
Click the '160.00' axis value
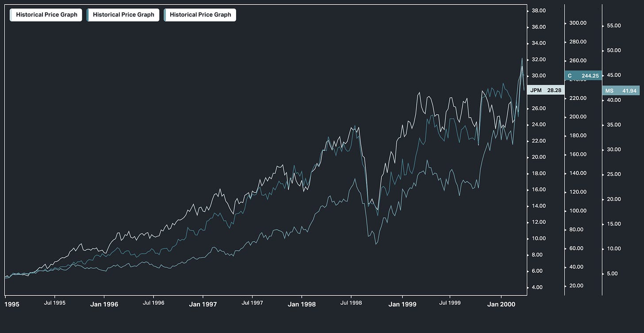click(578, 155)
